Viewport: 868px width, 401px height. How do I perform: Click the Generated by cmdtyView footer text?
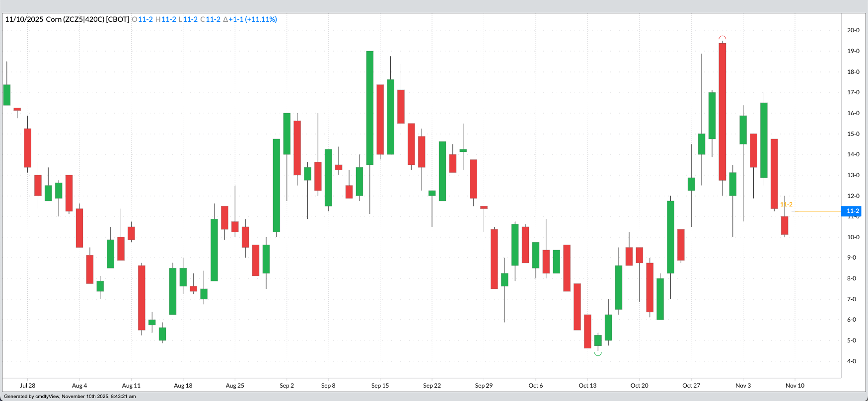click(70, 397)
